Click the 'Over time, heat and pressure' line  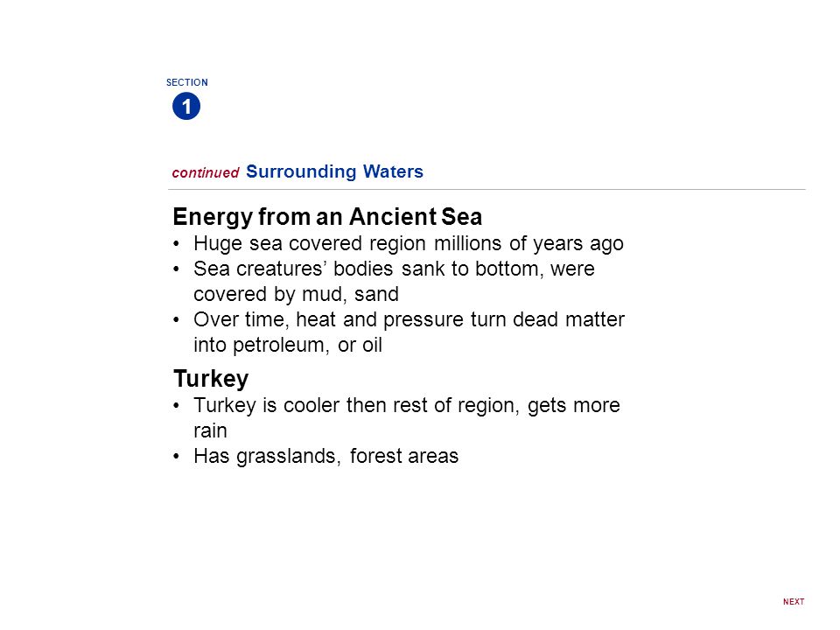409,320
